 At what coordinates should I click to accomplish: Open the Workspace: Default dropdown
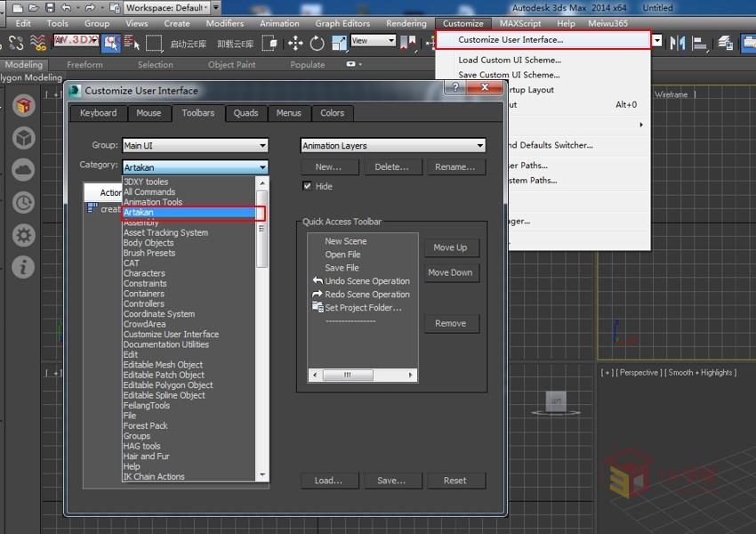(167, 8)
